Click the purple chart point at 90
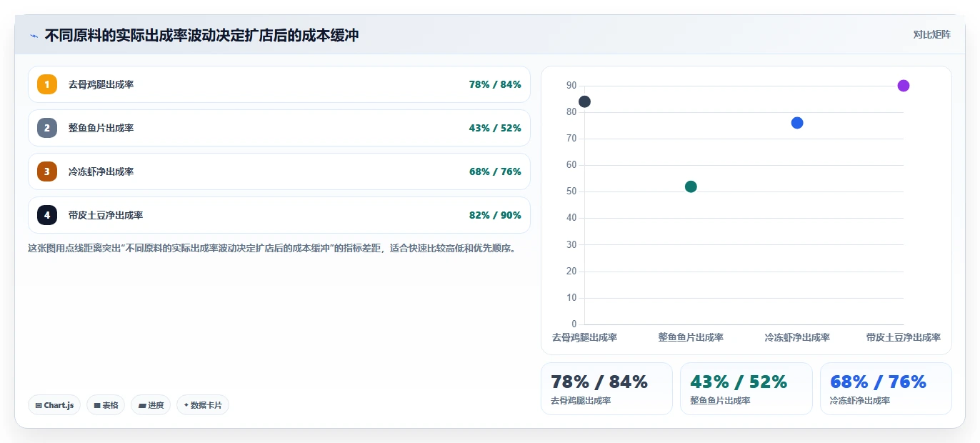This screenshot has width=980, height=443. [903, 86]
